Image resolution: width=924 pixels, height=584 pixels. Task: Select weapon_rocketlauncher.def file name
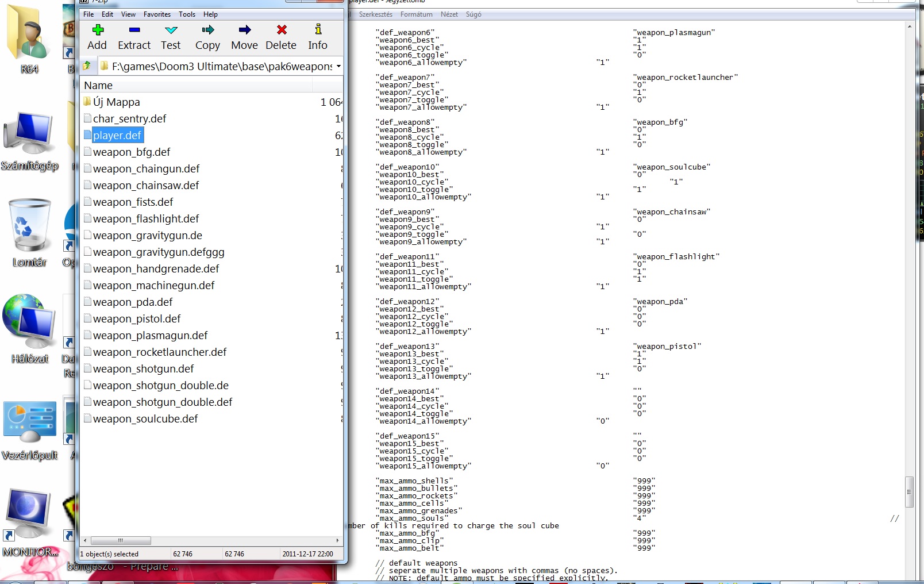pyautogui.click(x=160, y=352)
